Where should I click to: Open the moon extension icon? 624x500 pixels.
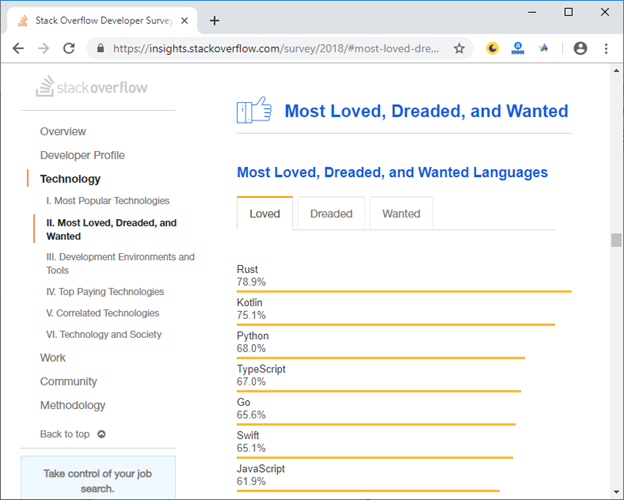492,49
